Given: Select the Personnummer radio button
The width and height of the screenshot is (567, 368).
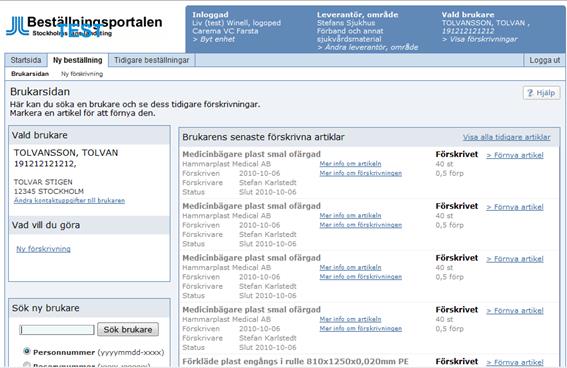Looking at the screenshot, I should pyautogui.click(x=26, y=351).
